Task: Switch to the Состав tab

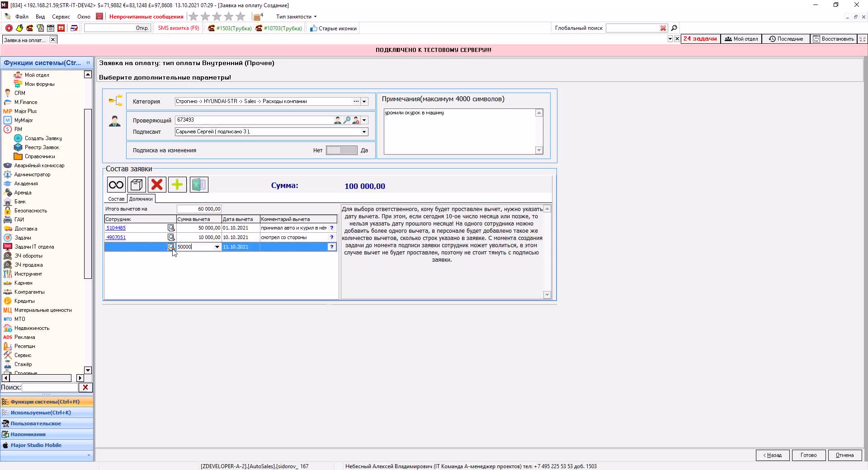Action: point(116,199)
